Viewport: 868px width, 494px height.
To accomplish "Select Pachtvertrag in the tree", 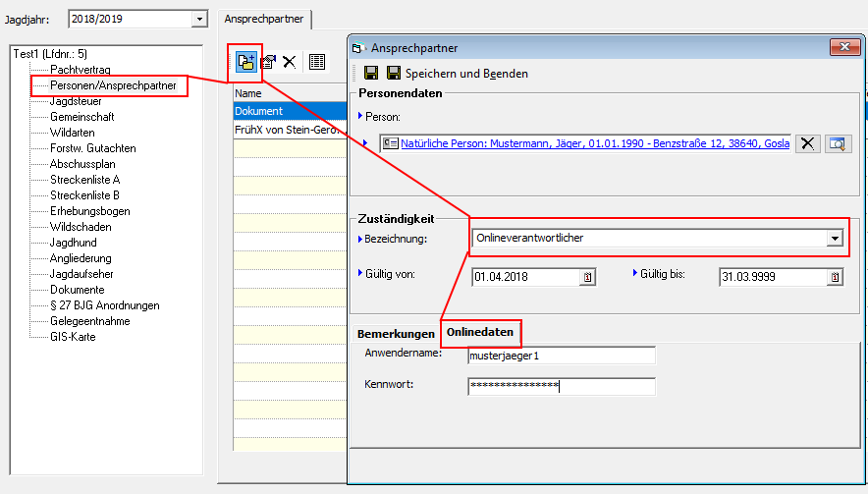I will 80,70.
